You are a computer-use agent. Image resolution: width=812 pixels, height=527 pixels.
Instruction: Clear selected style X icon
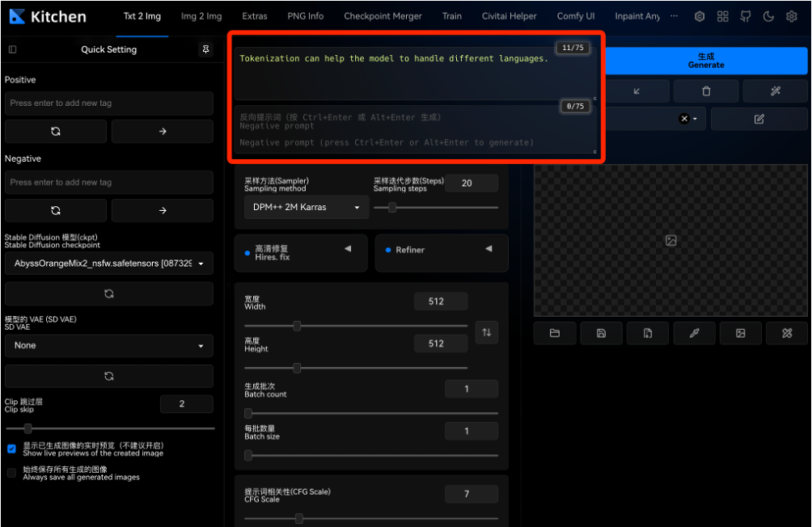684,119
